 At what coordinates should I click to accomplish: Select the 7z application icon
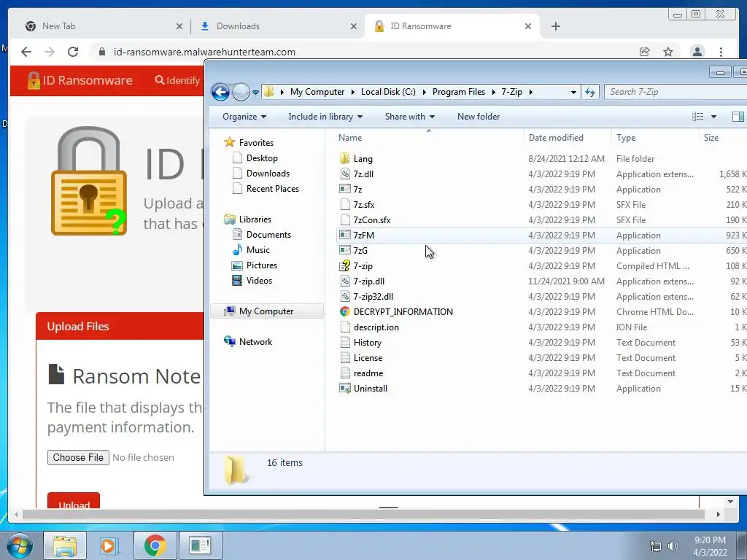(345, 189)
